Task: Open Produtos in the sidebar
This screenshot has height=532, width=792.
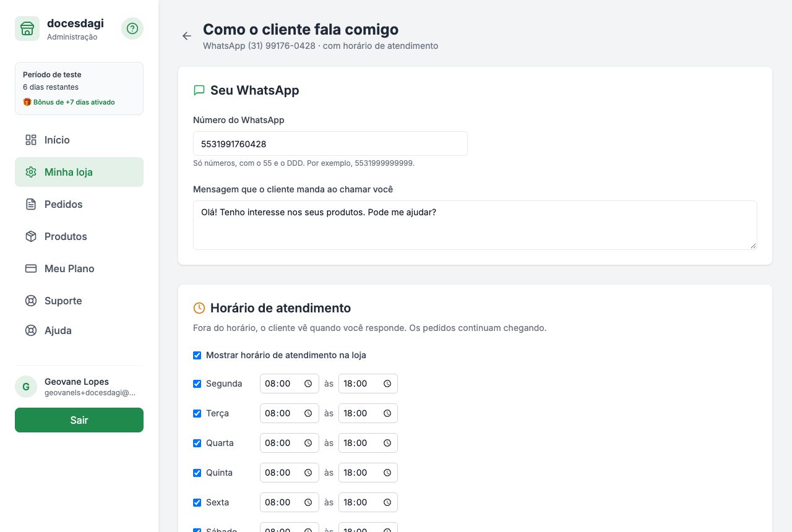Action: point(79,236)
